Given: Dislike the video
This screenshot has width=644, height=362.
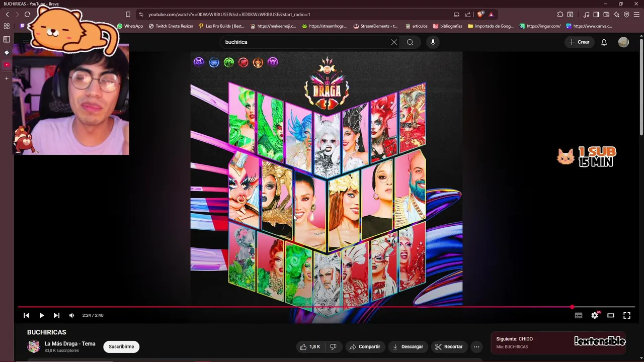Looking at the screenshot, I should point(333,346).
